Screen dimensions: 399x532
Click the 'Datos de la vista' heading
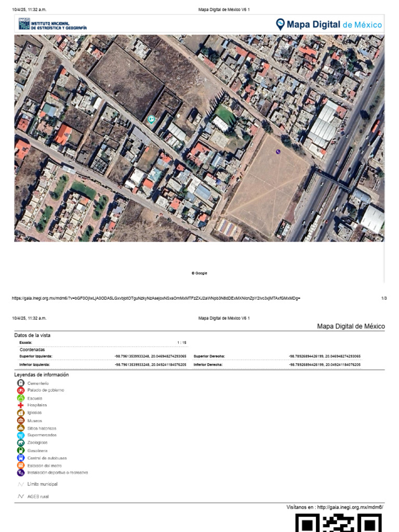[32, 335]
